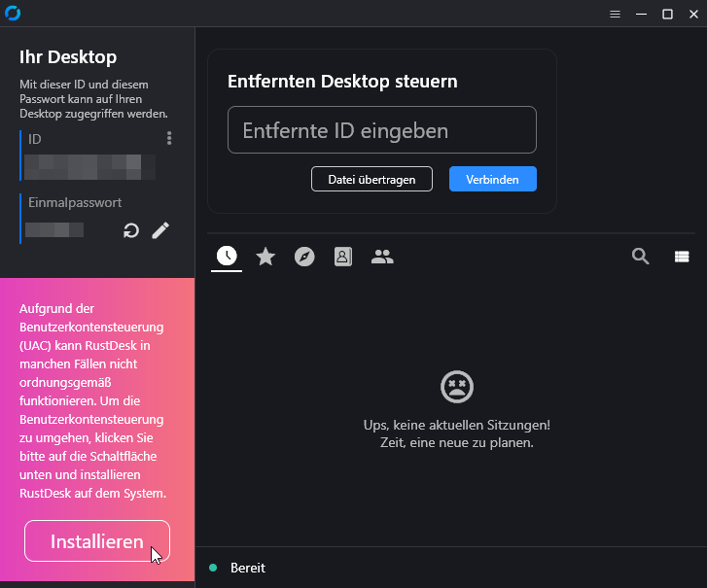This screenshot has width=707, height=588.
Task: Refresh the one-time password
Action: [131, 230]
